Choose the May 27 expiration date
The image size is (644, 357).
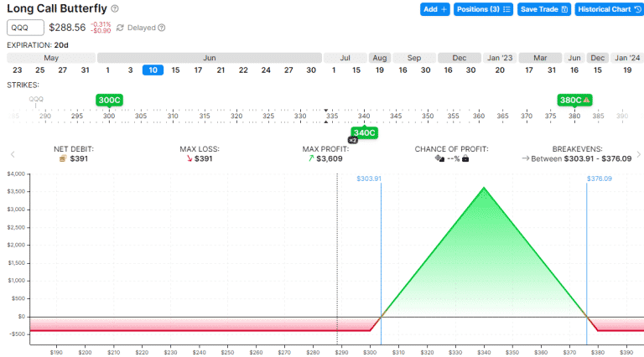62,70
